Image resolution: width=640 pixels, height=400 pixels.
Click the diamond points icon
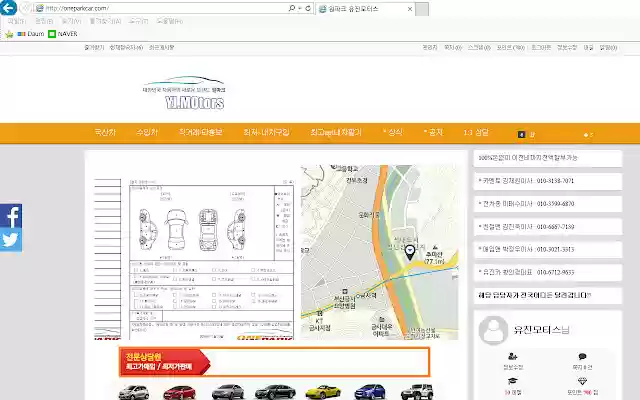click(582, 381)
